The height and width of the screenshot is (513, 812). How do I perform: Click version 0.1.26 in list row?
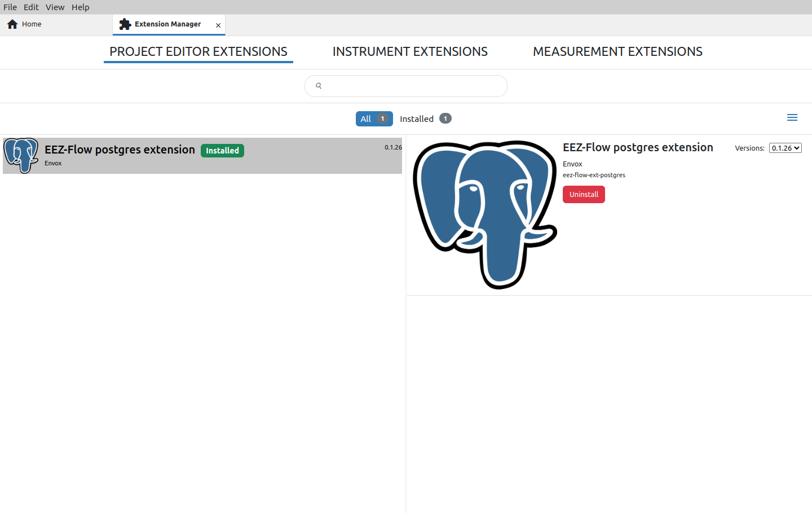point(393,147)
